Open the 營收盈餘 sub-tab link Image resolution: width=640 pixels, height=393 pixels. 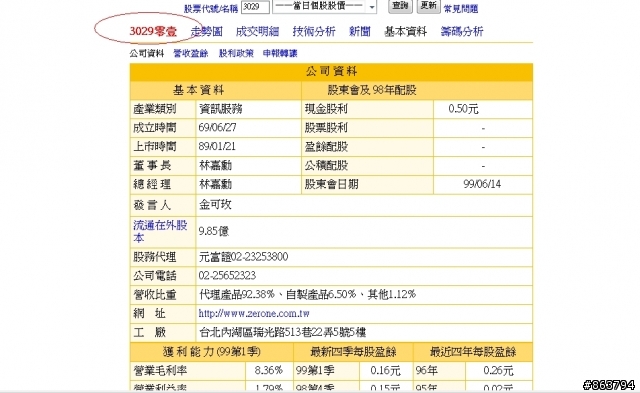[x=191, y=53]
